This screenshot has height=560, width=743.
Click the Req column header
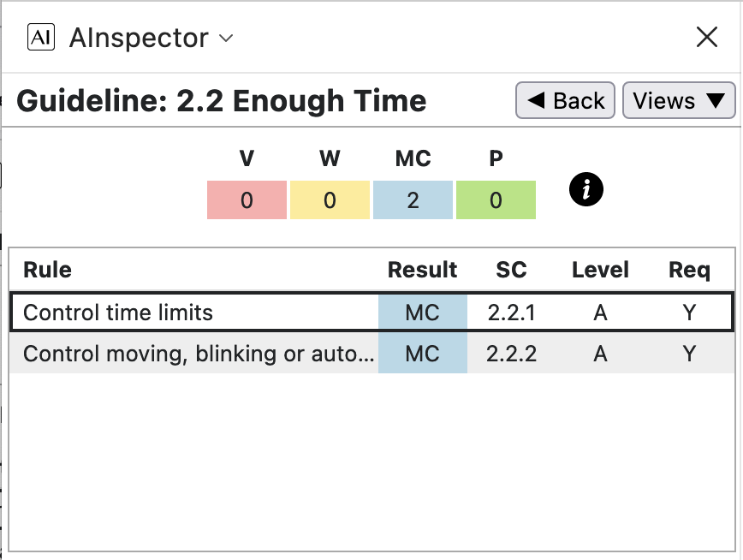tap(689, 271)
